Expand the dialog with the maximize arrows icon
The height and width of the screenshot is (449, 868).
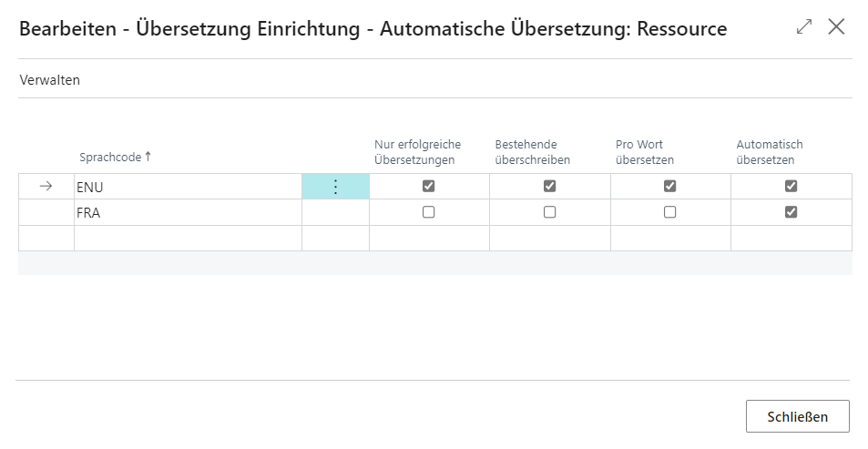point(803,27)
